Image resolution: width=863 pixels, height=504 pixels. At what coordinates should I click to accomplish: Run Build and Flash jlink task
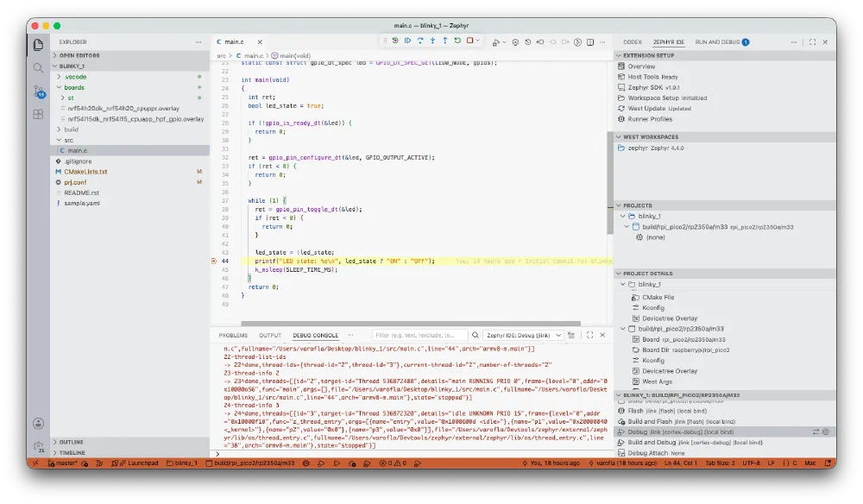(x=682, y=421)
